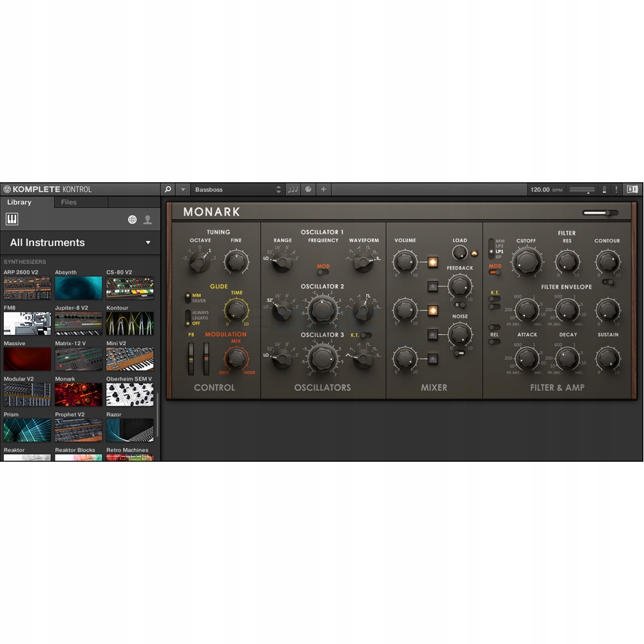
Task: Click the globe factory content icon
Action: click(x=132, y=220)
